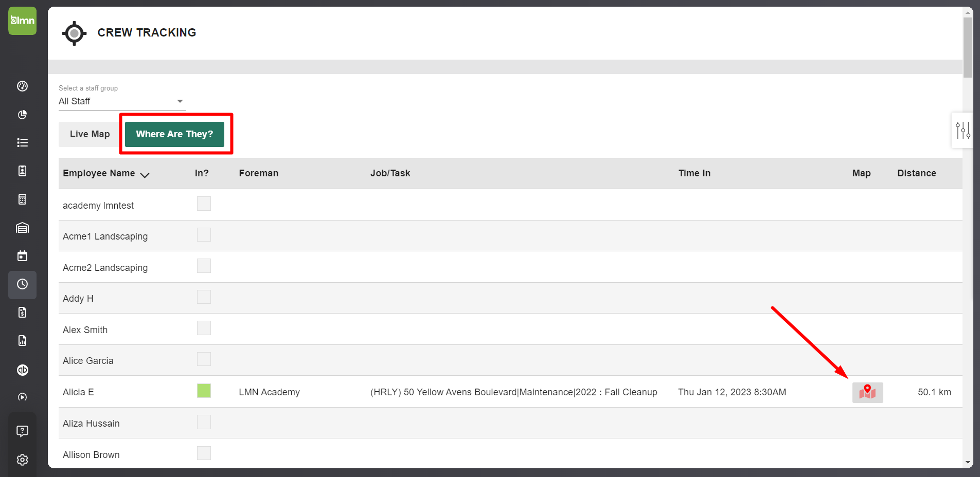View Alicia E's location on the map icon
This screenshot has height=477, width=980.
(x=867, y=392)
